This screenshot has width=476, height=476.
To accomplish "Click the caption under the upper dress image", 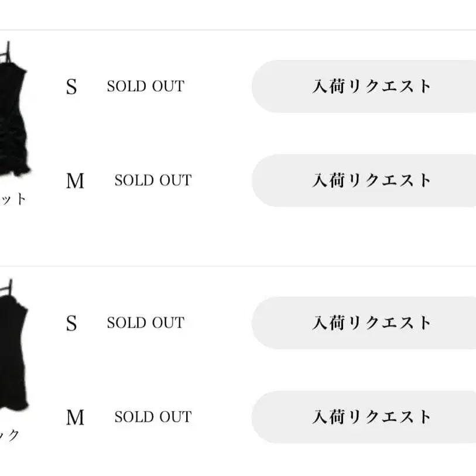I will point(13,199).
